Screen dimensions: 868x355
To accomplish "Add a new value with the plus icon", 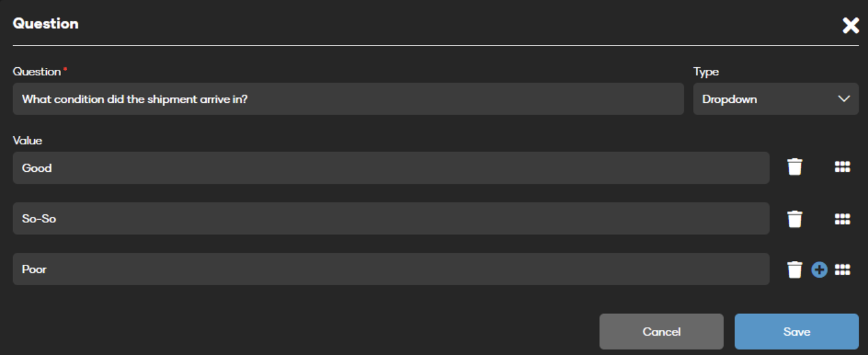I will (819, 270).
